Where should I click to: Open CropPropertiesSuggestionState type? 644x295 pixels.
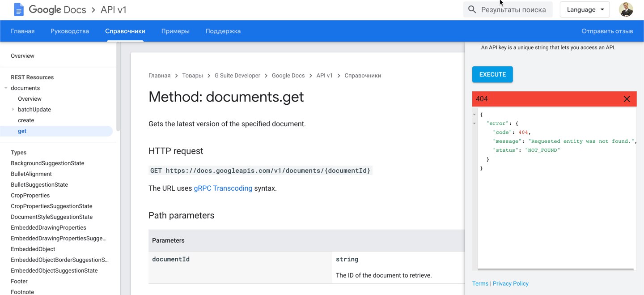coord(51,206)
